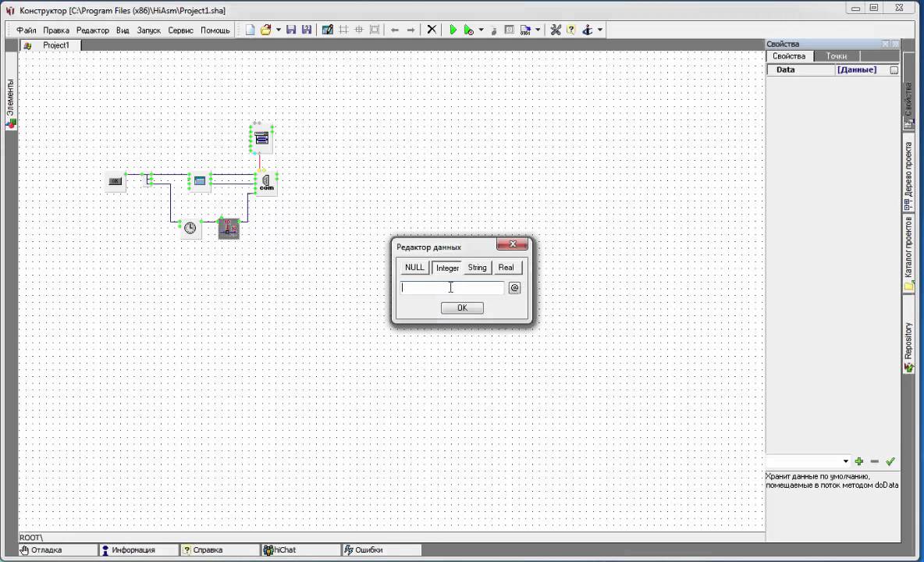Select the Project1 document tab

(x=49, y=45)
